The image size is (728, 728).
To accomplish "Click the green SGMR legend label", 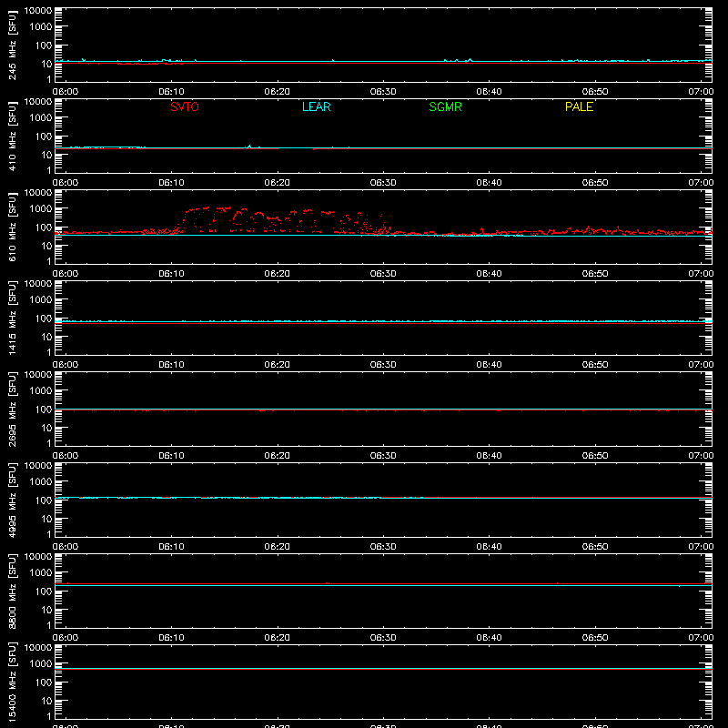I will [445, 106].
